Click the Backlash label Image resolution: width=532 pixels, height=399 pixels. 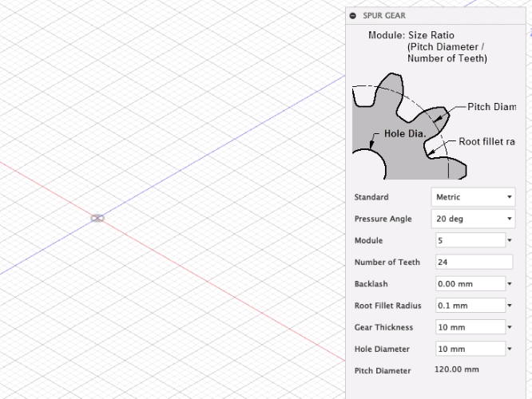pos(371,284)
